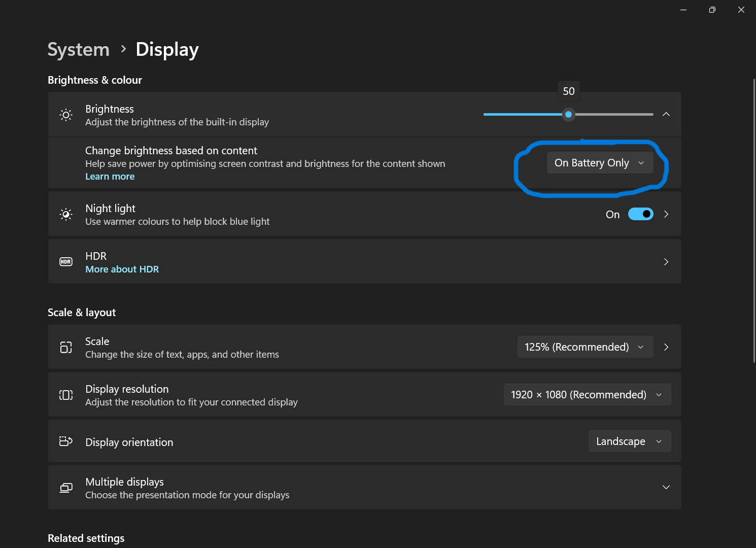Screen dimensions: 756x548
Task: Click the Display resolution icon
Action: tap(66, 395)
